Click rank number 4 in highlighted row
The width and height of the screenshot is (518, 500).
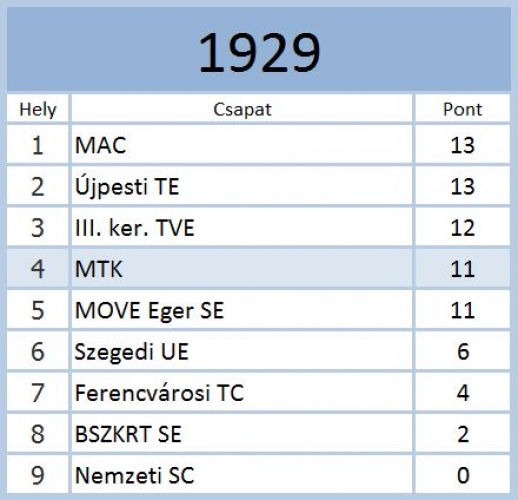tap(38, 268)
